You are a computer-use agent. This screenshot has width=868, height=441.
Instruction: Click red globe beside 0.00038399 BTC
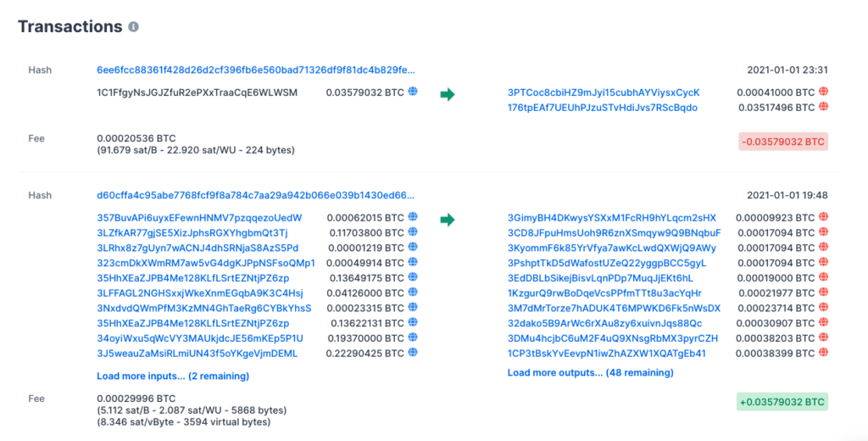824,352
